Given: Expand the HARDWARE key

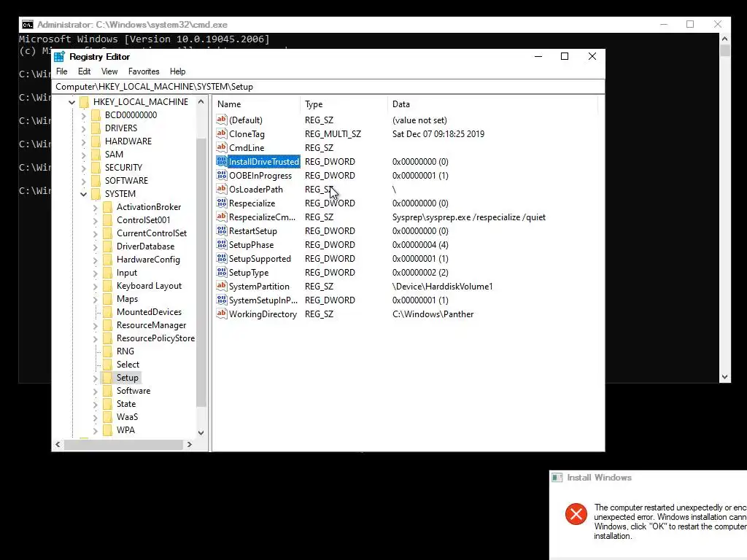Looking at the screenshot, I should pyautogui.click(x=83, y=141).
